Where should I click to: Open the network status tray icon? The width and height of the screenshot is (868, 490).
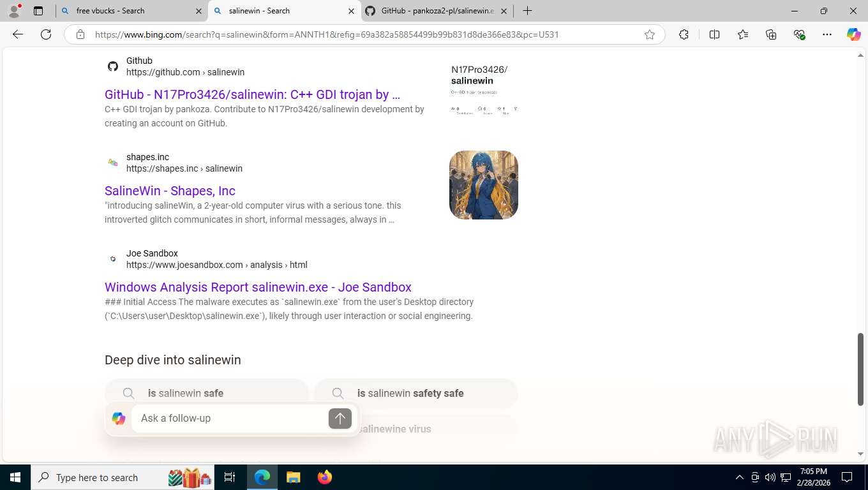[x=786, y=477]
